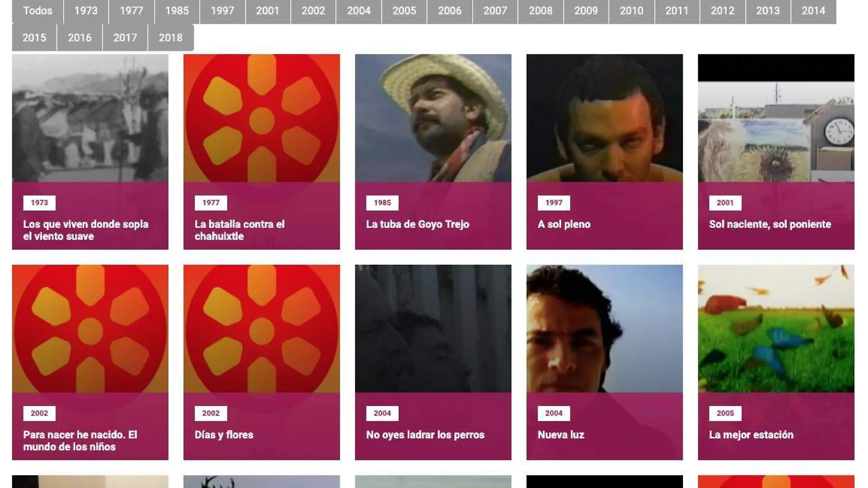Select the Todos filter tab

click(37, 11)
